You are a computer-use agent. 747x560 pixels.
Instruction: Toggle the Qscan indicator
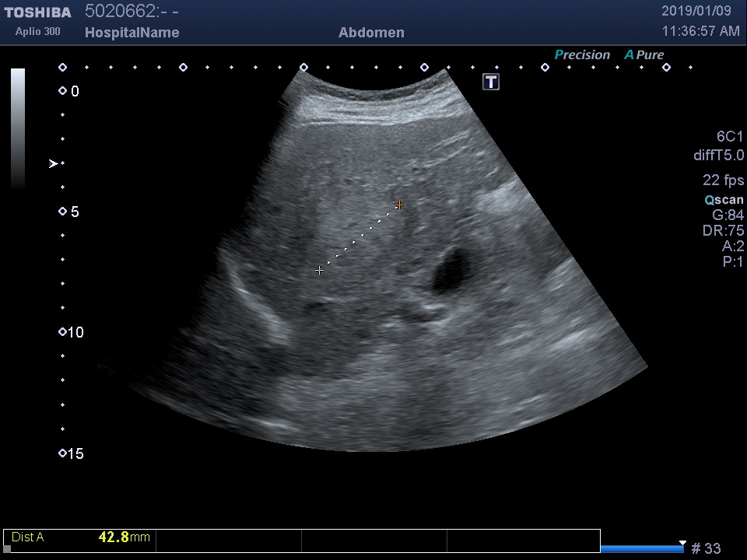[x=724, y=200]
